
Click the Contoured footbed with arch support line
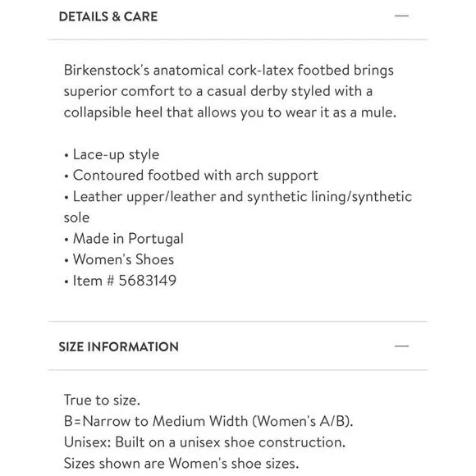(191, 176)
